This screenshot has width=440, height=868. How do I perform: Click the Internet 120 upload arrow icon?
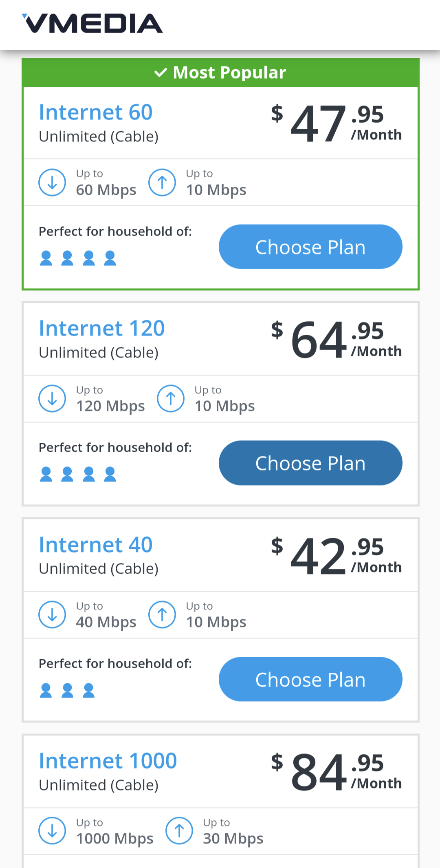pyautogui.click(x=171, y=398)
